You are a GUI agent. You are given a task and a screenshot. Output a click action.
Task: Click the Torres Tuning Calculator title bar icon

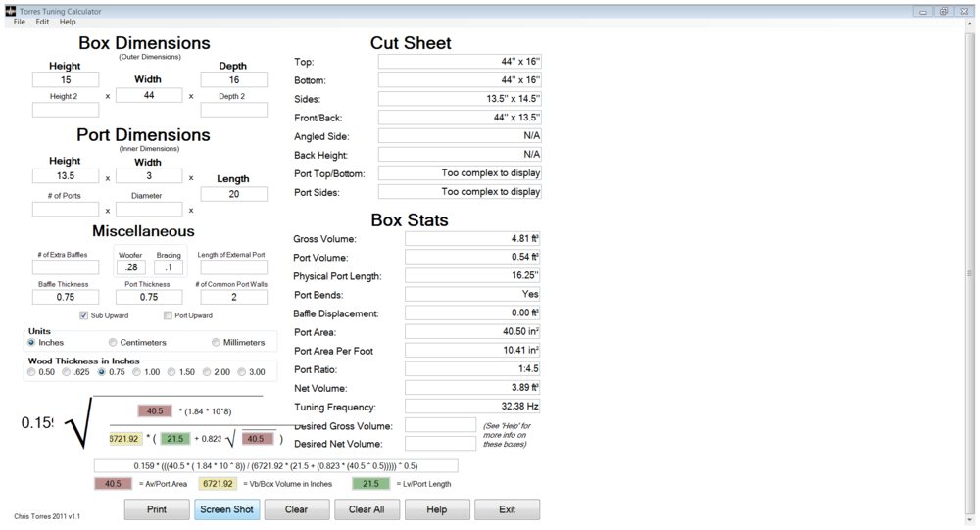point(10,11)
